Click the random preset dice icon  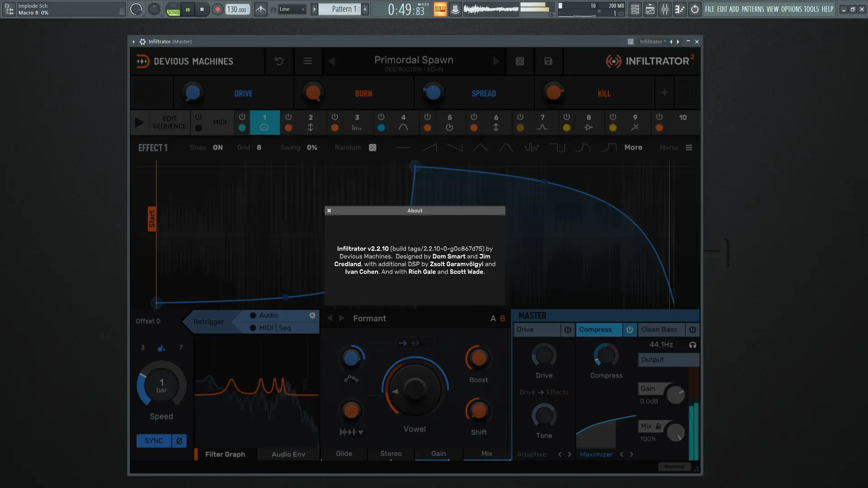coord(520,61)
